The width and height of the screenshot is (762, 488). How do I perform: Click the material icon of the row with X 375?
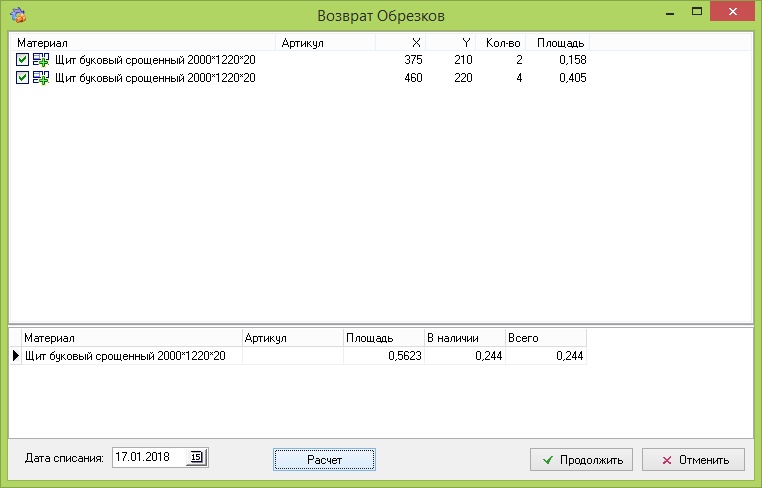(x=41, y=61)
